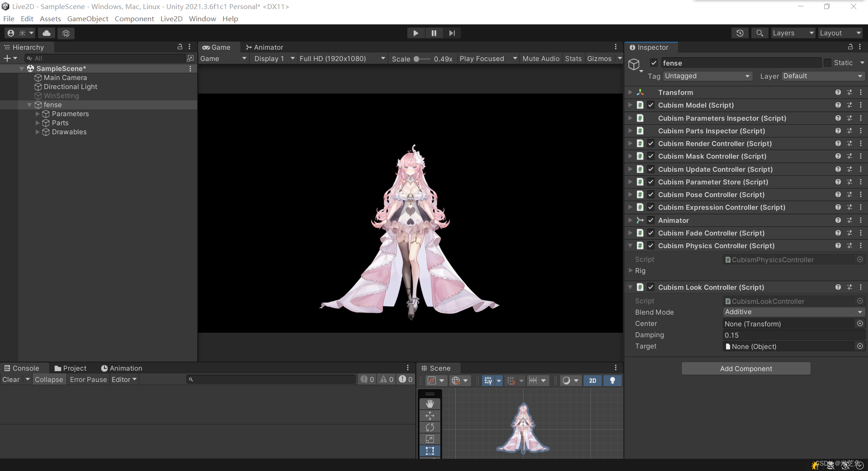Select the Rotate tool in Scene
868x471 pixels.
click(430, 427)
